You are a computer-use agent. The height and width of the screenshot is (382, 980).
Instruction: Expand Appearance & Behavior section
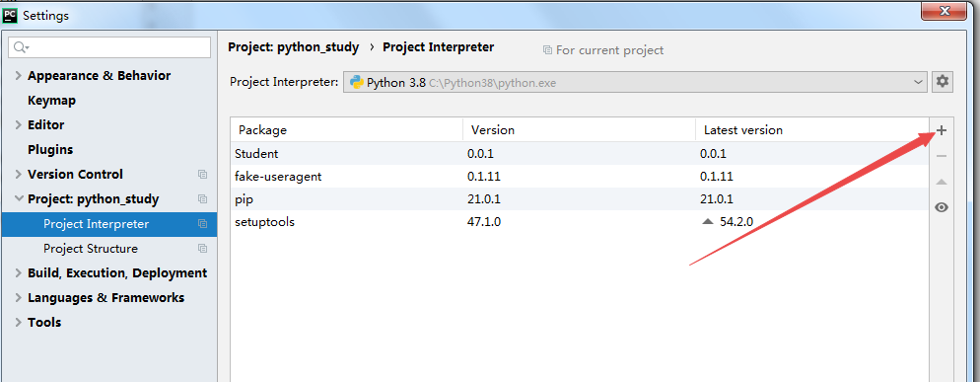pyautogui.click(x=19, y=76)
